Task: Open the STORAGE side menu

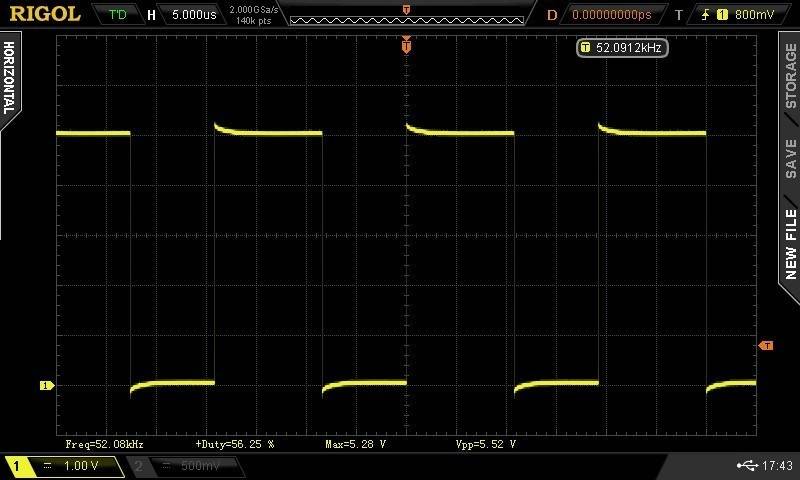Action: click(x=790, y=75)
